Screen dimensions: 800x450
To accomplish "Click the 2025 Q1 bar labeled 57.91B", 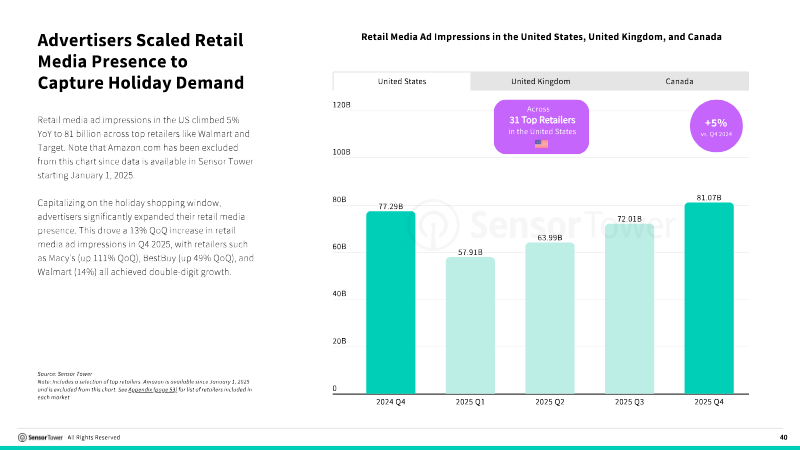I will point(470,326).
